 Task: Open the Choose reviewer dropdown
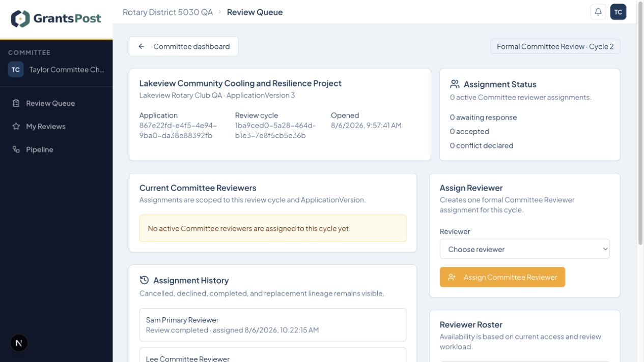[x=524, y=249]
